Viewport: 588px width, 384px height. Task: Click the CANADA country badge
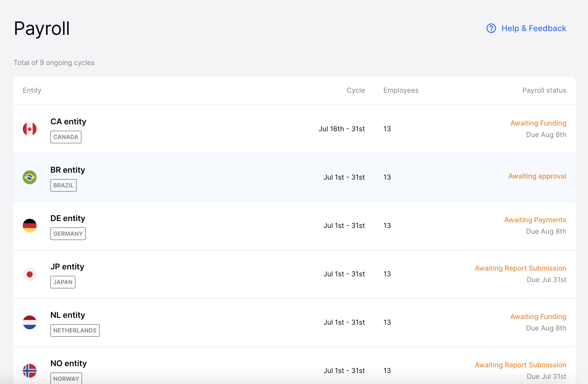pyautogui.click(x=66, y=137)
